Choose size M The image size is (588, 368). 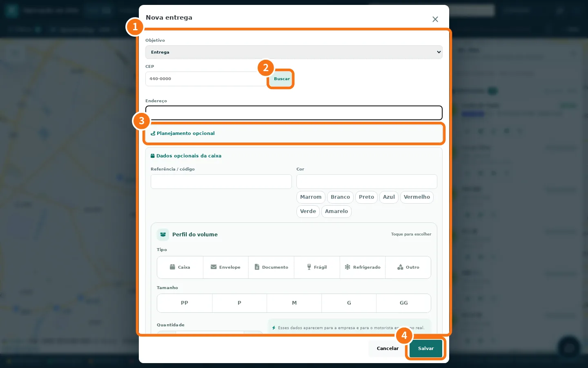pyautogui.click(x=294, y=303)
